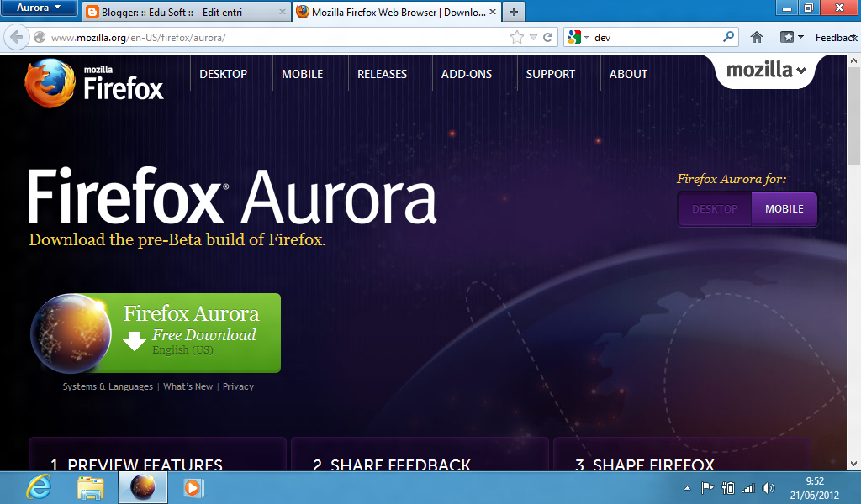Bookmark this page with the star icon
This screenshot has height=504, width=861.
pos(517,37)
